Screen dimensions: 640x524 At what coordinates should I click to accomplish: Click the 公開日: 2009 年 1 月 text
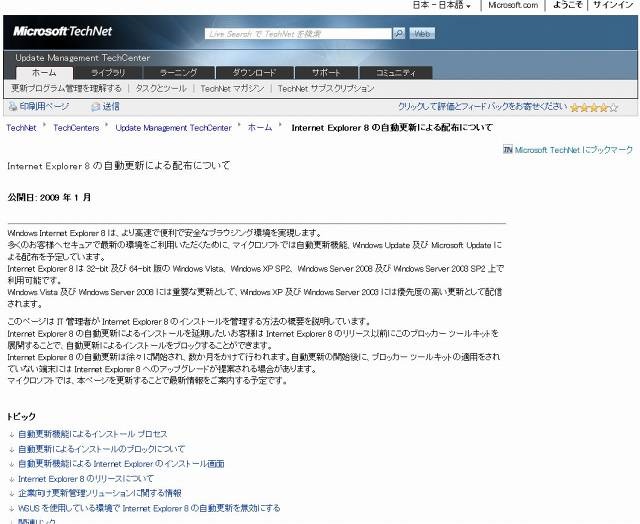49,198
